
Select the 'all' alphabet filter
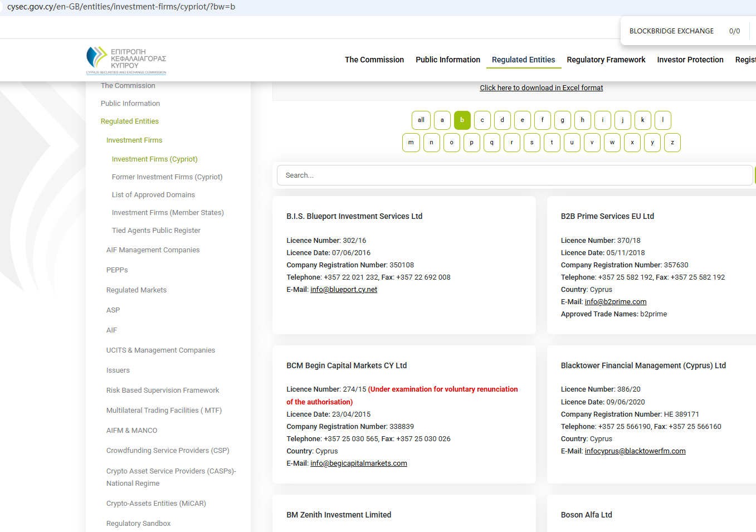(421, 120)
